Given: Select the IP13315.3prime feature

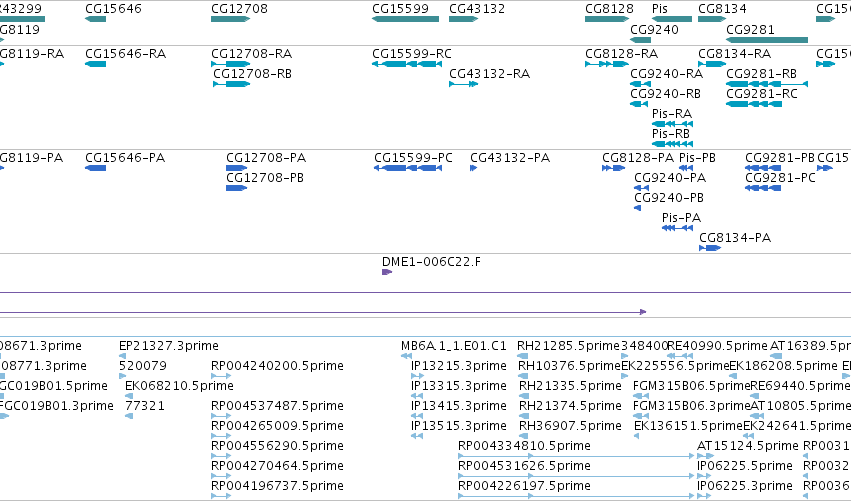Looking at the screenshot, I should pos(417,396).
